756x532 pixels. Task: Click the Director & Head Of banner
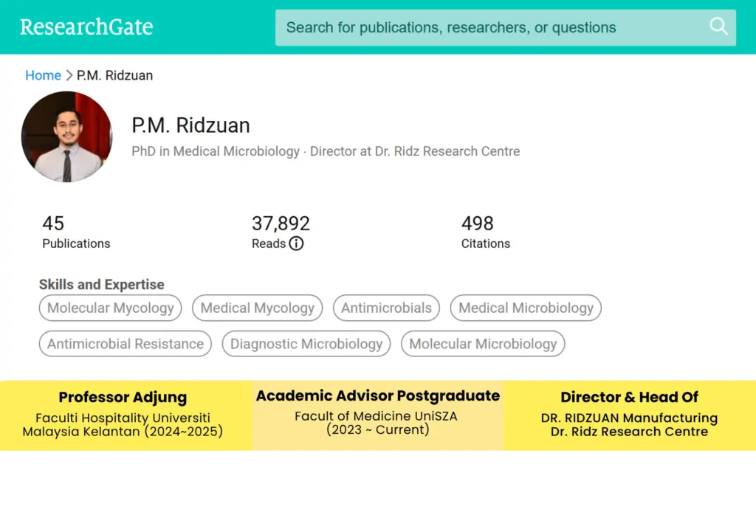click(x=629, y=415)
